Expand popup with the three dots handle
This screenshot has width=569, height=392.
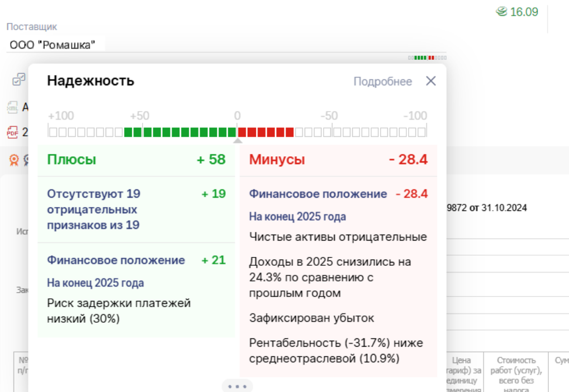point(238,386)
